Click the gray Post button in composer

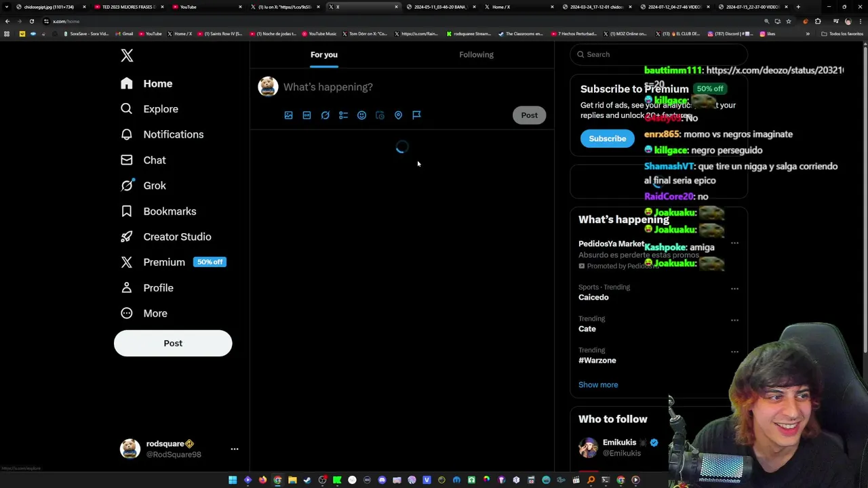click(529, 115)
